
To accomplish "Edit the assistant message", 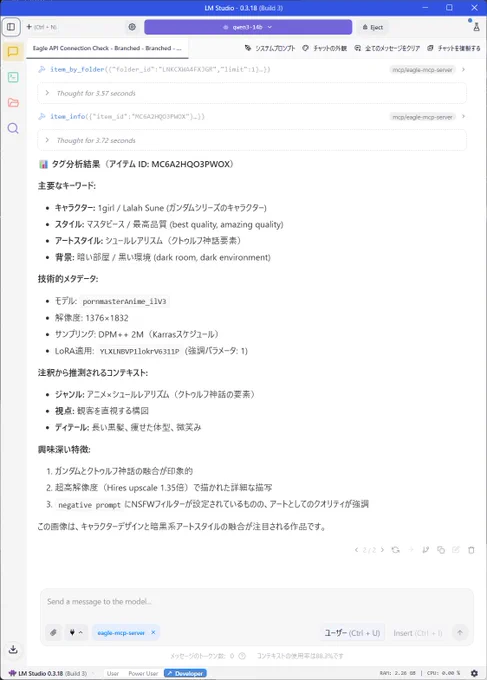I will (x=456, y=549).
